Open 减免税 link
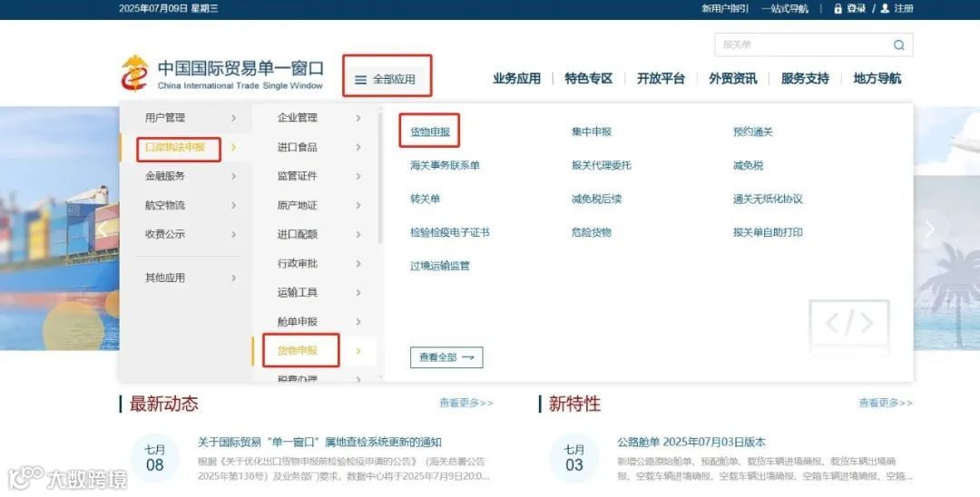The height and width of the screenshot is (497, 980). [x=748, y=165]
